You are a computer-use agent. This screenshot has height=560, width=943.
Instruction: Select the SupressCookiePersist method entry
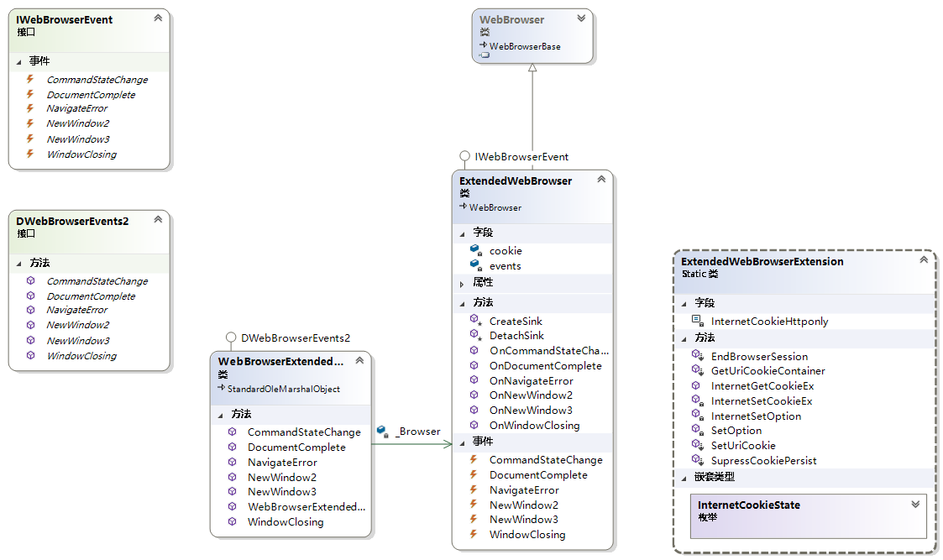click(x=763, y=460)
